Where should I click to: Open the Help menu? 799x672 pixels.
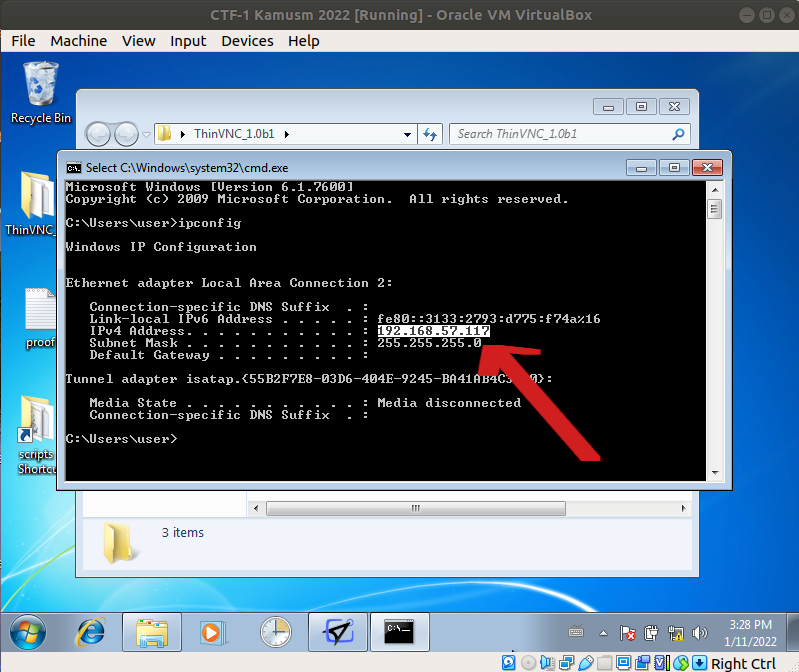304,41
